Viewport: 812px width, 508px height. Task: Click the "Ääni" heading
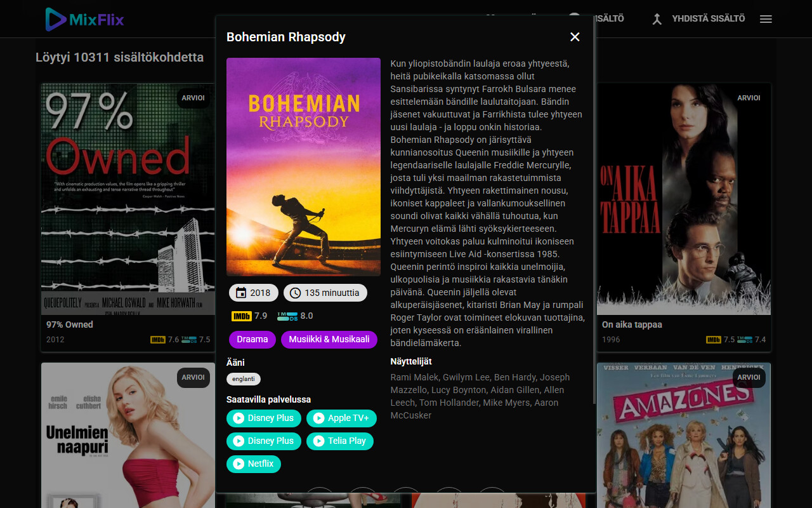[x=235, y=363]
